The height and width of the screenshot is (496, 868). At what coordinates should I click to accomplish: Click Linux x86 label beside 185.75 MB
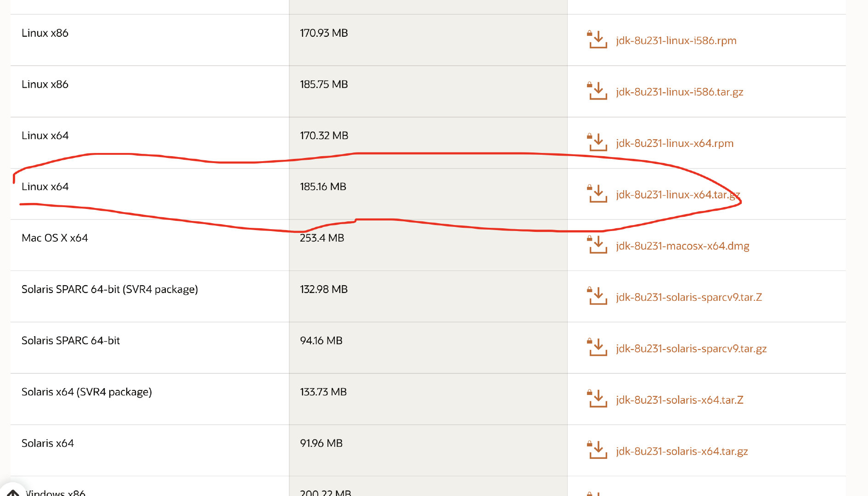[45, 85]
